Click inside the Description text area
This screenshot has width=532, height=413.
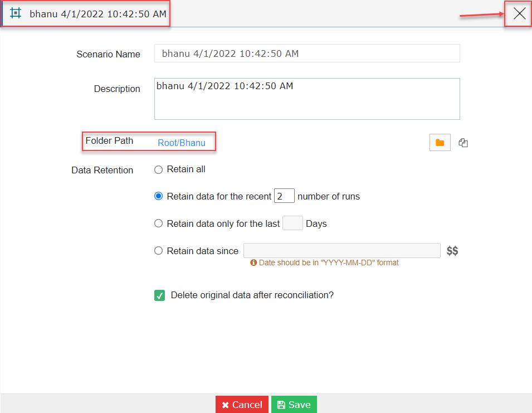307,99
